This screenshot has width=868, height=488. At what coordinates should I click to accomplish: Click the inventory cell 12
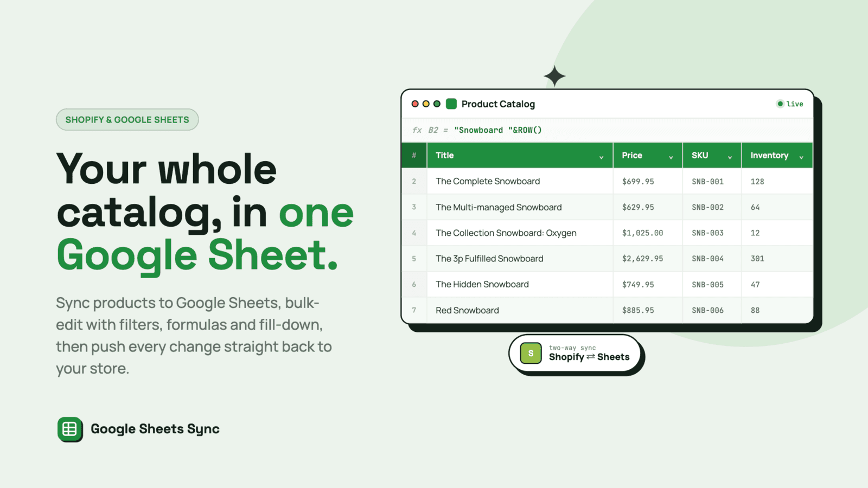click(x=777, y=233)
